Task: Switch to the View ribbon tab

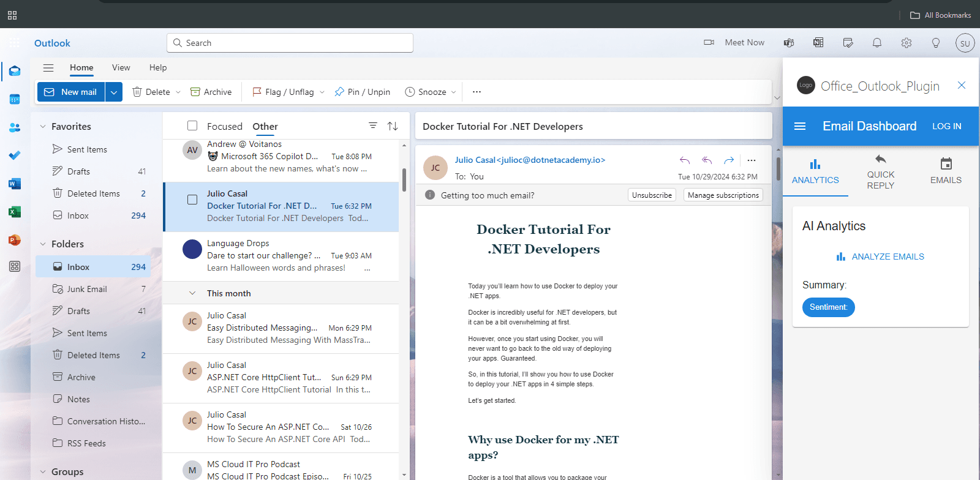Action: pos(121,68)
